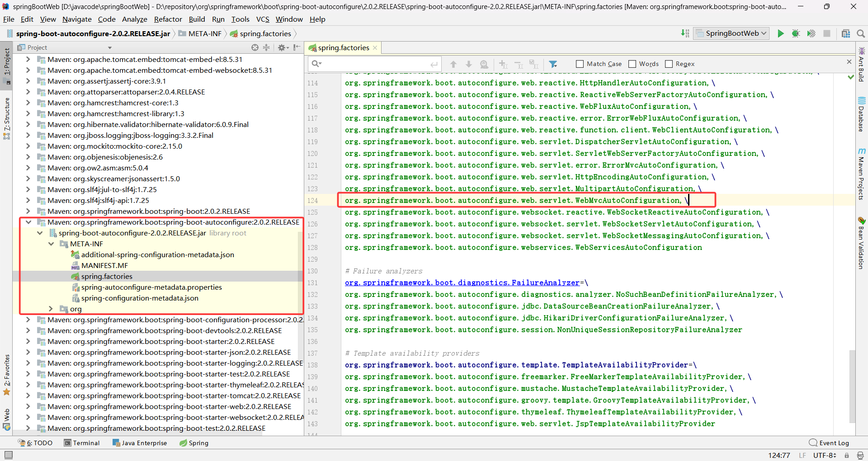Click Find All Usages search icon
This screenshot has width=868, height=461.
(484, 64)
